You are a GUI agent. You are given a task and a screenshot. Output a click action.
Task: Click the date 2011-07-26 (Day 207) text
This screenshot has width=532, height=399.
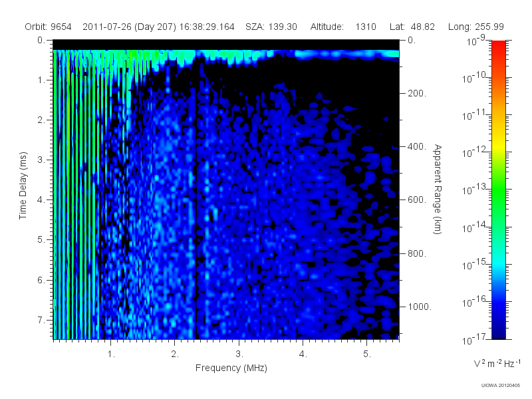coord(129,27)
